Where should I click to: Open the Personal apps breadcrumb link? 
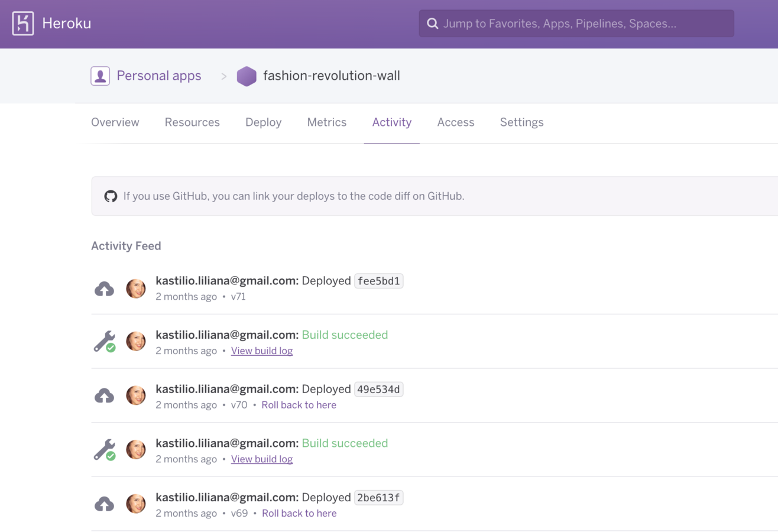[159, 76]
